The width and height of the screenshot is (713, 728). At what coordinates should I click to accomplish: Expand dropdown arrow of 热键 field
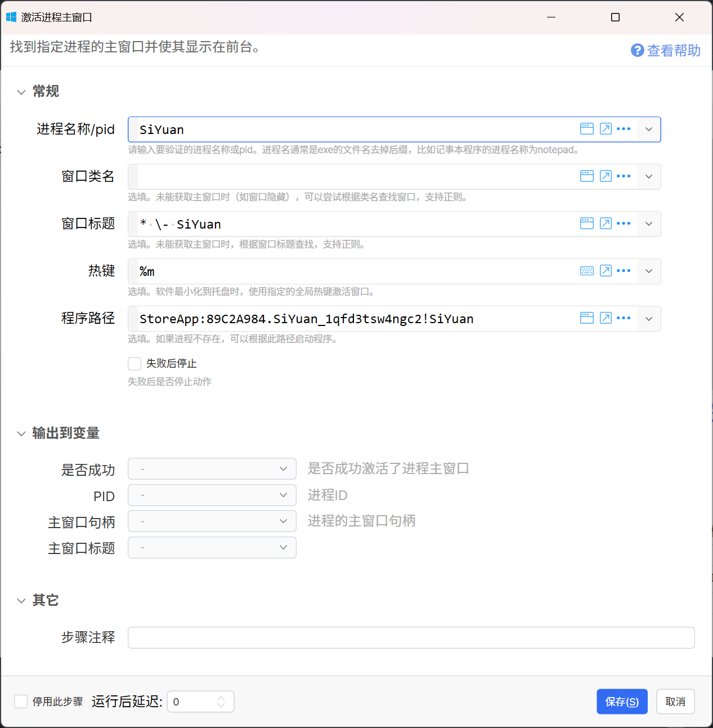click(x=649, y=271)
